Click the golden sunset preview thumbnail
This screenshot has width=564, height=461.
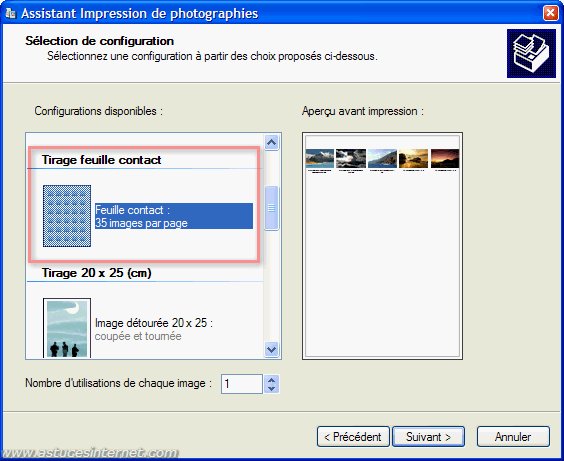click(x=414, y=159)
